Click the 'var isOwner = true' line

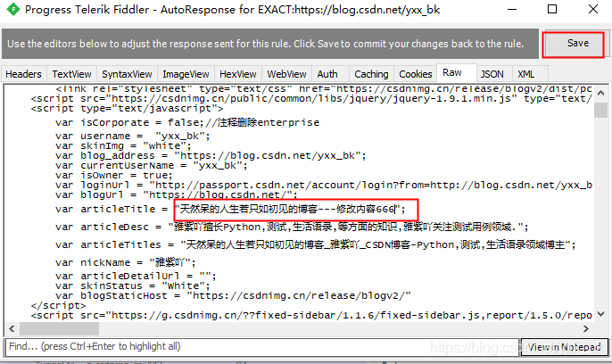pyautogui.click(x=114, y=176)
